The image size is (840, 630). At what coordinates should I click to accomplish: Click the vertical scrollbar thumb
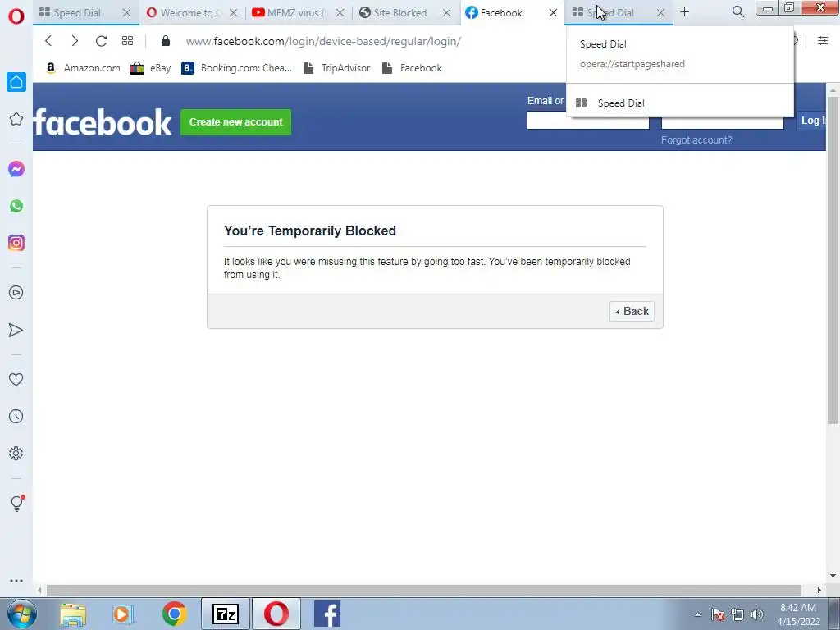tap(833, 260)
